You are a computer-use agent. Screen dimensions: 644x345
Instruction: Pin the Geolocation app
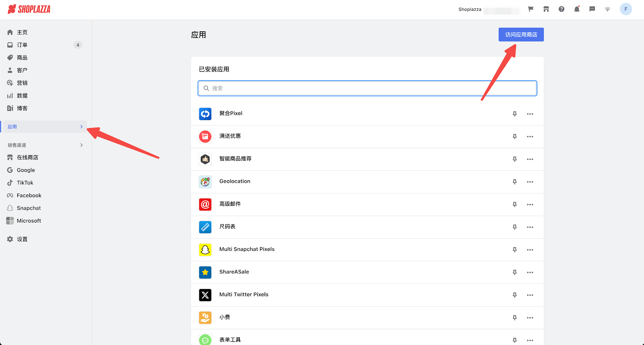click(x=514, y=182)
